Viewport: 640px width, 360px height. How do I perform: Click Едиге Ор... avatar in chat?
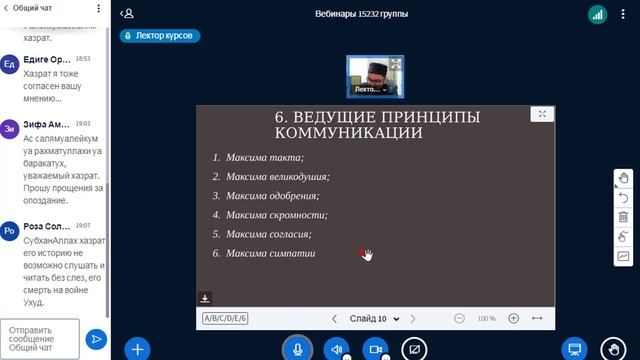pos(9,64)
